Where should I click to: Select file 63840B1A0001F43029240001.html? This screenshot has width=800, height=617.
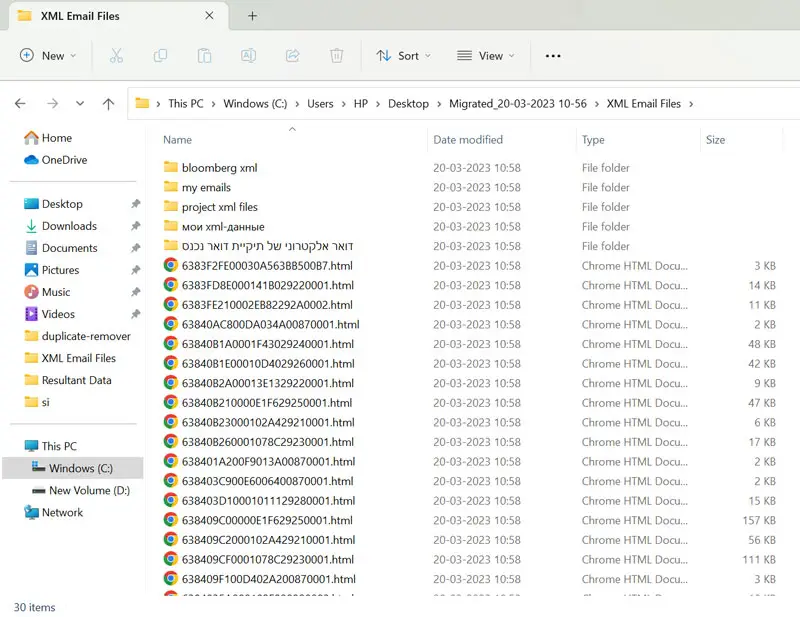[x=267, y=344]
